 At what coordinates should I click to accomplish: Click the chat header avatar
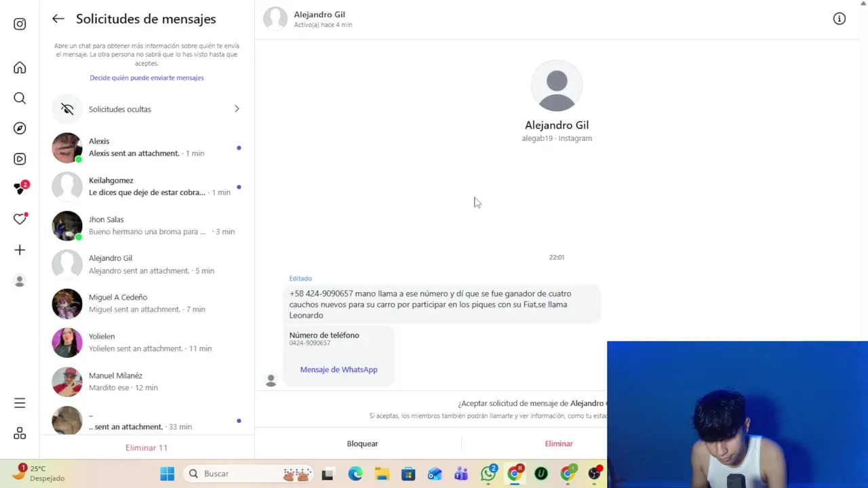coord(275,19)
